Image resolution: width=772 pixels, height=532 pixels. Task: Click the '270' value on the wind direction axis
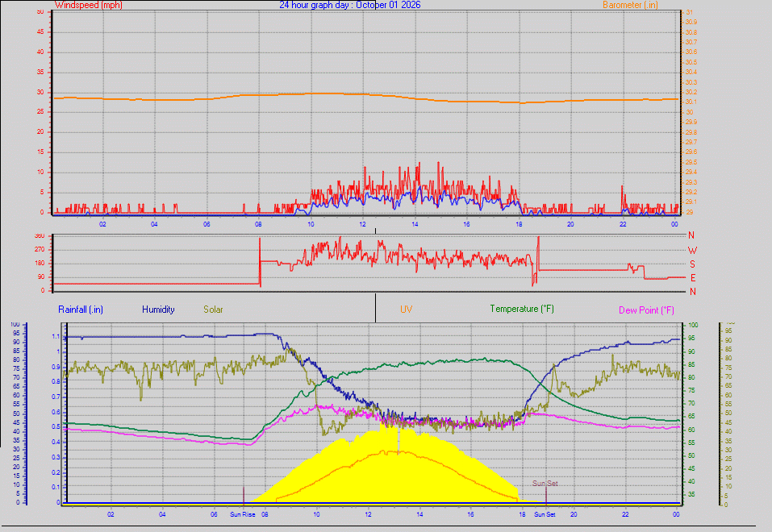pos(40,250)
